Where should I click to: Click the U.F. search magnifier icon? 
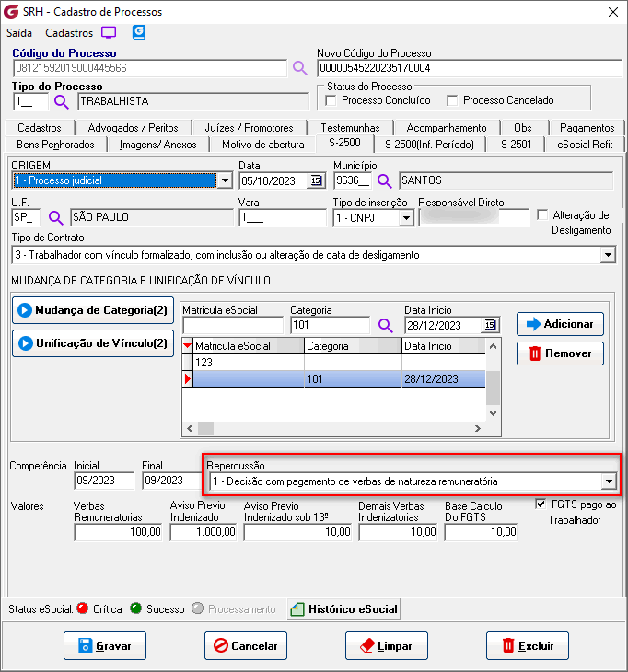pos(56,218)
